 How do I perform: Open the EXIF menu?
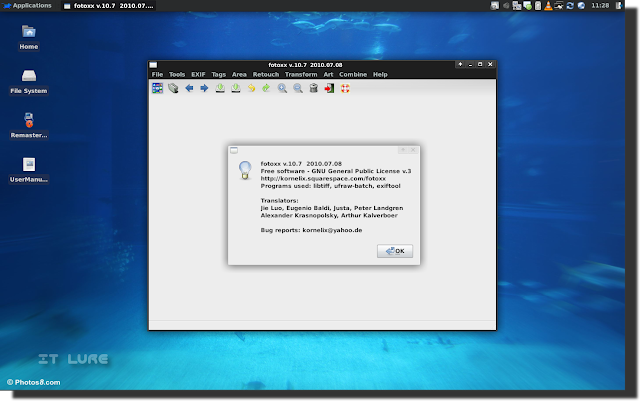coord(198,74)
